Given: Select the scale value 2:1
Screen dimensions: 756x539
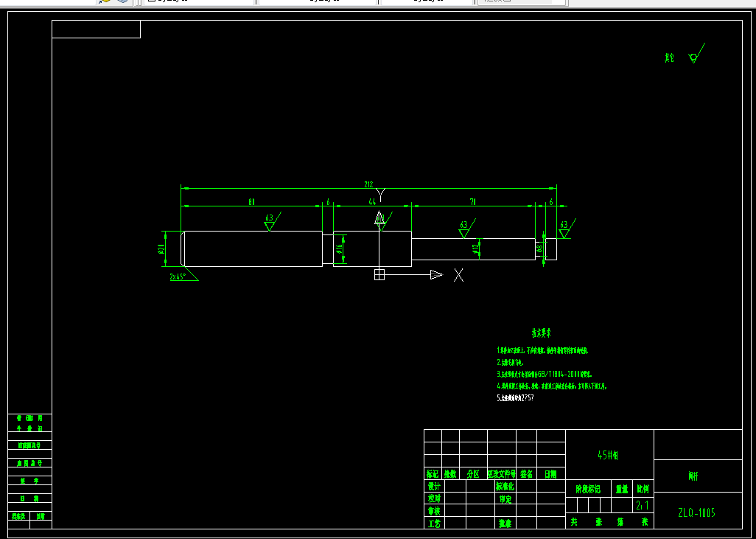Looking at the screenshot, I should click(643, 505).
